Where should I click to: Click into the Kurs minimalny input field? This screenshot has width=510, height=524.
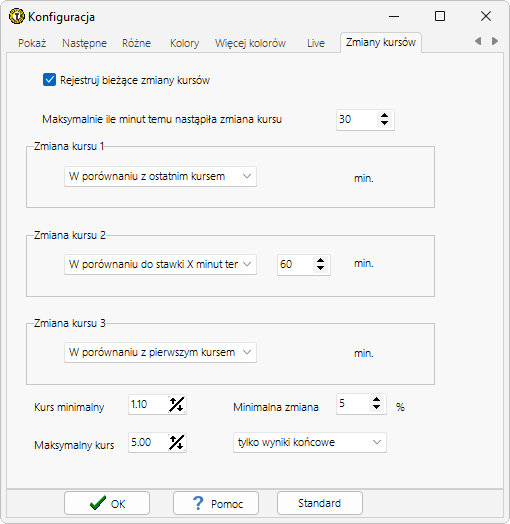tap(148, 405)
